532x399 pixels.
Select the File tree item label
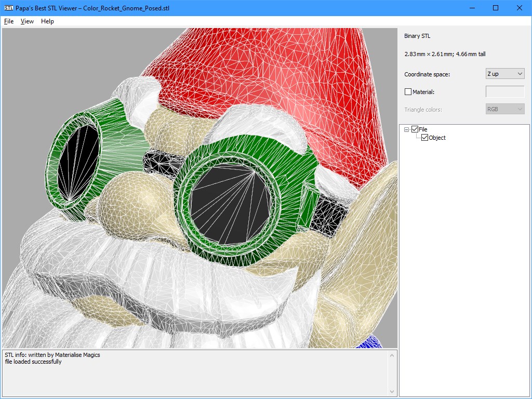tap(423, 129)
